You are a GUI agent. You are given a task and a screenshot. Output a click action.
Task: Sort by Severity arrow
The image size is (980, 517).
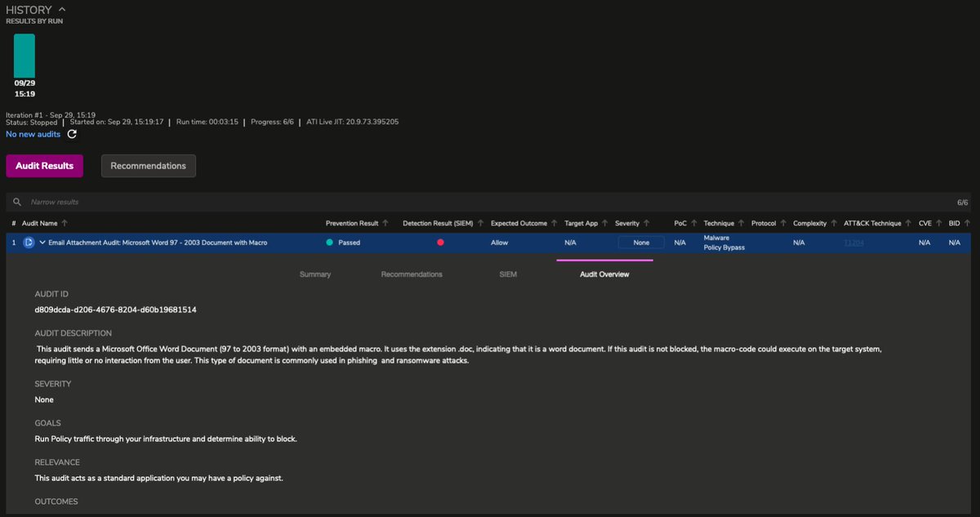pyautogui.click(x=647, y=223)
